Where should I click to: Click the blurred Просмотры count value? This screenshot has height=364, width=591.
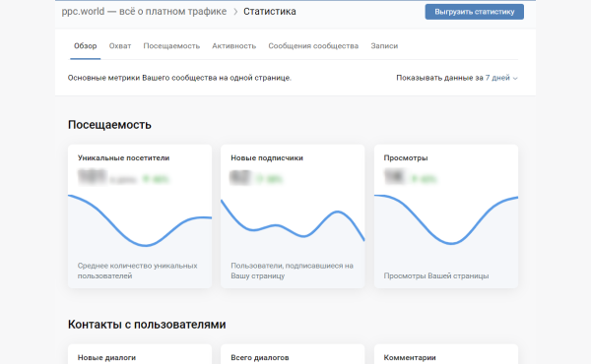tap(395, 177)
